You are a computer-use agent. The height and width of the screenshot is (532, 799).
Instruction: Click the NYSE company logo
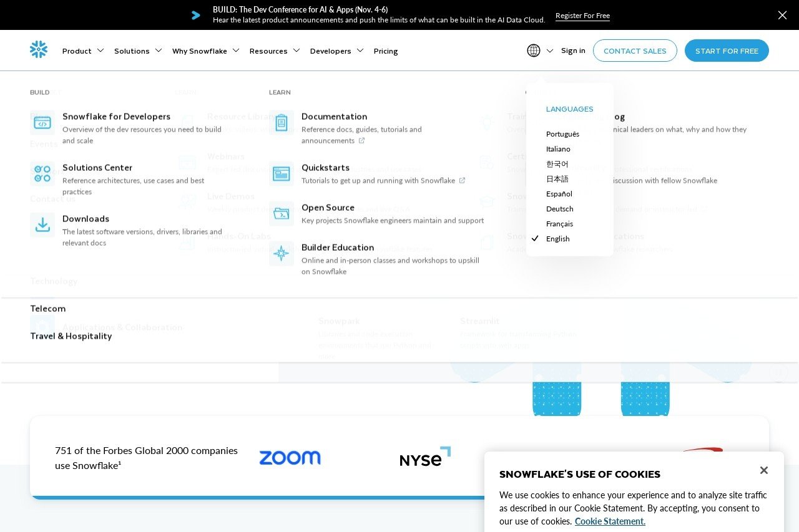pos(425,457)
